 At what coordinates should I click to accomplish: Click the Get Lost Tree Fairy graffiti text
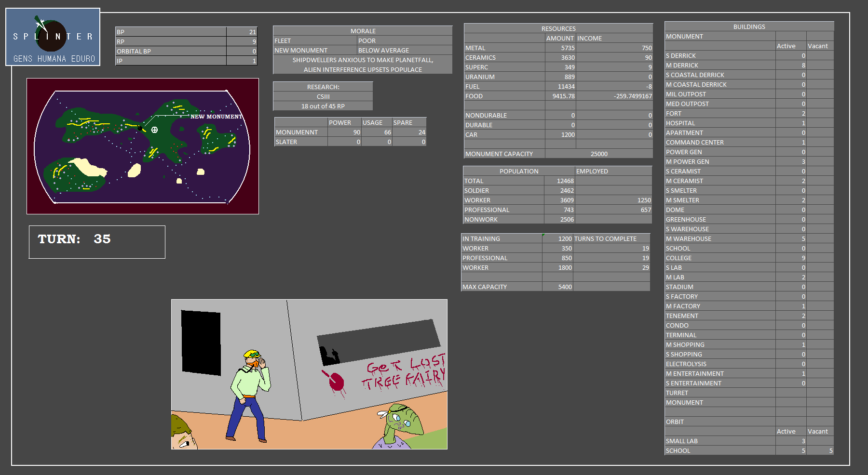point(404,372)
